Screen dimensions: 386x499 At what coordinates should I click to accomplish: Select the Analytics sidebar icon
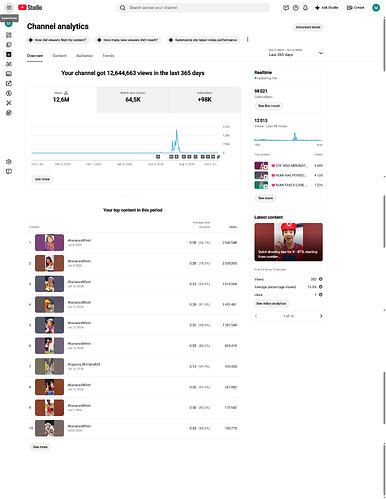9,54
